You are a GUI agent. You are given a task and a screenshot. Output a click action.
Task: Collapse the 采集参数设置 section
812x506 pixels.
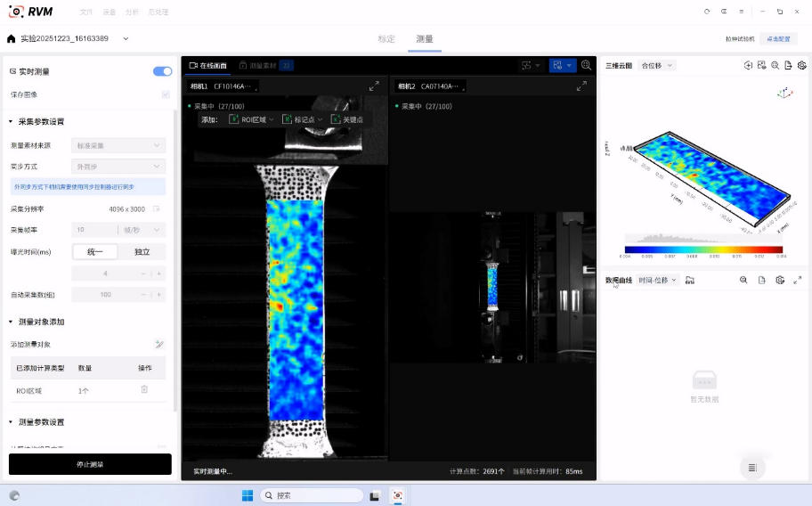point(11,121)
